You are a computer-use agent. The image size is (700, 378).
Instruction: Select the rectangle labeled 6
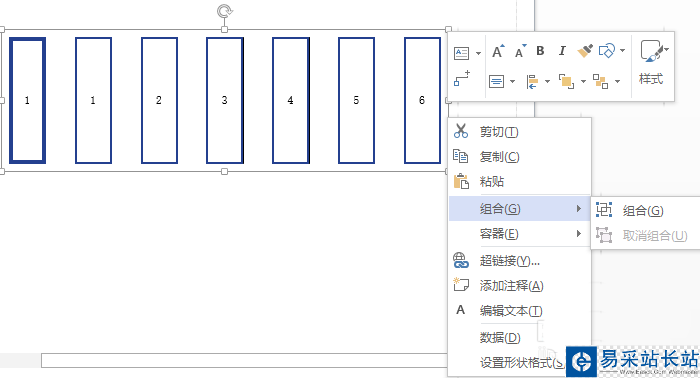click(422, 100)
